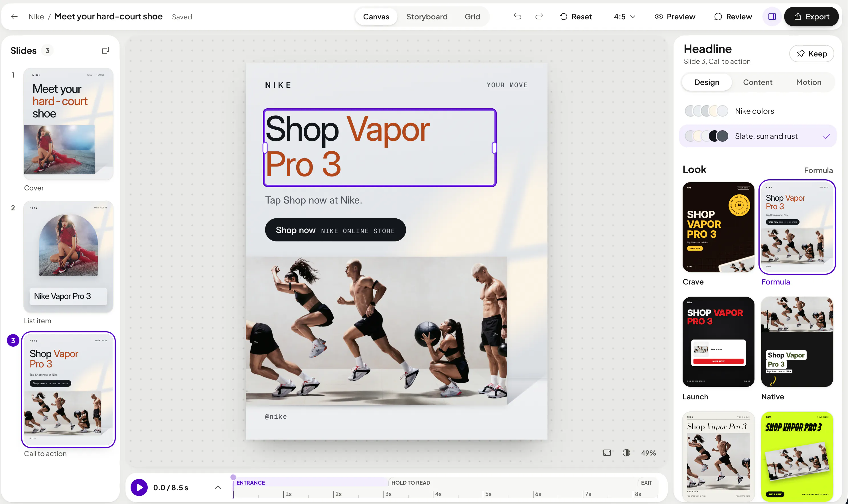Open the Review panel
848x504 pixels.
(x=733, y=17)
